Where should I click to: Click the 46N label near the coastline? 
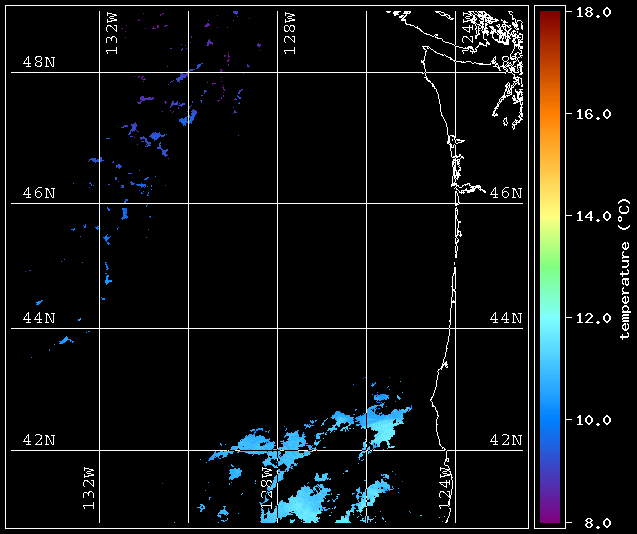506,192
